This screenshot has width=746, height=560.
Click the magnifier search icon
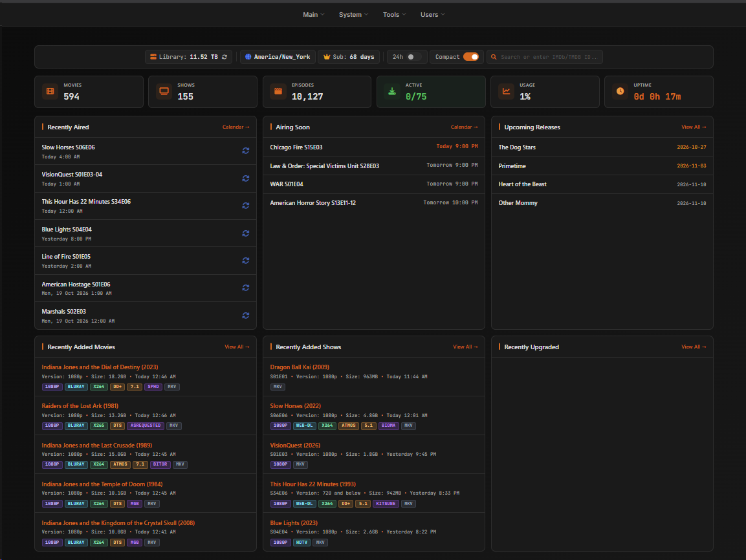(494, 57)
